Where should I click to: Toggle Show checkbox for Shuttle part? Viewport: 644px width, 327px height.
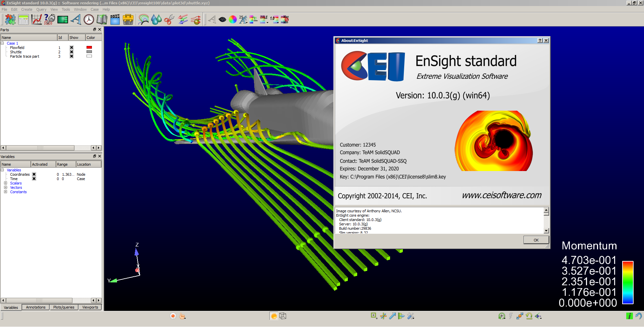coord(71,52)
